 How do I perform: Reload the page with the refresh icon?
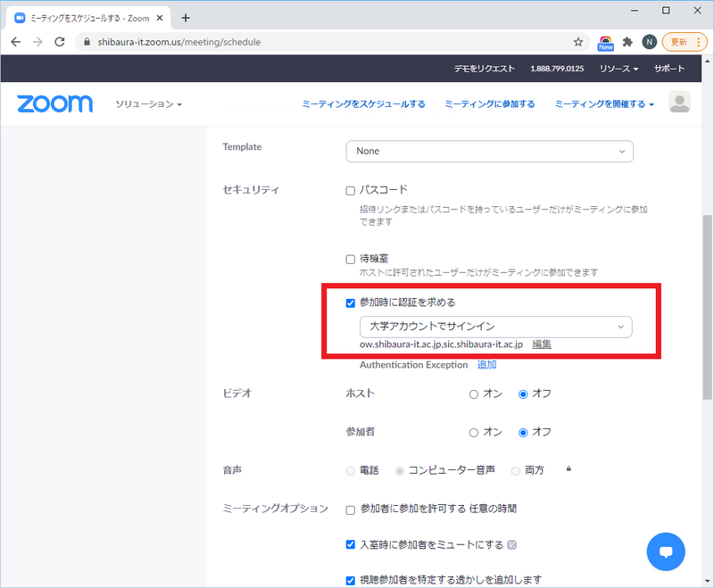tap(60, 42)
